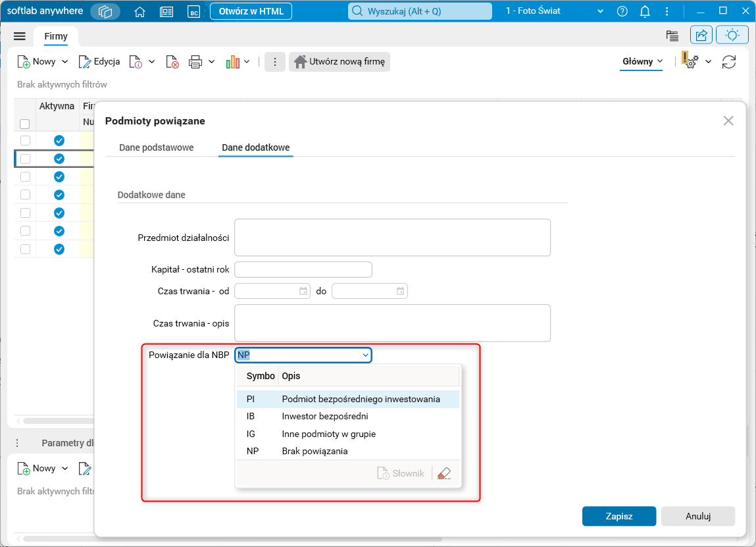Open the header three-dot menu
Screen dimensions: 756x547
(667, 11)
